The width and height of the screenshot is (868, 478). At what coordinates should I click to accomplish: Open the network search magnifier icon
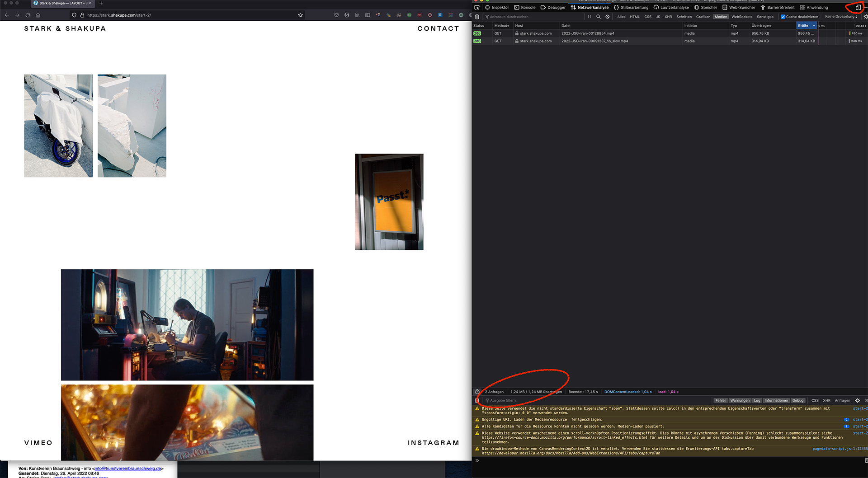599,17
